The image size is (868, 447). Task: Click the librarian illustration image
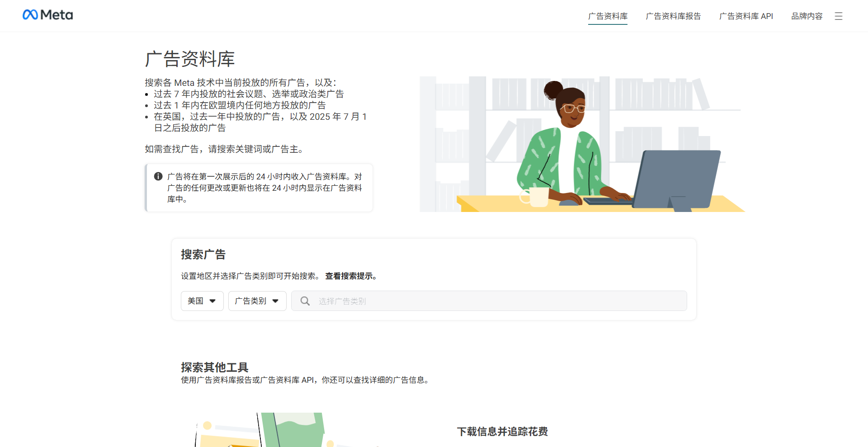tap(582, 144)
